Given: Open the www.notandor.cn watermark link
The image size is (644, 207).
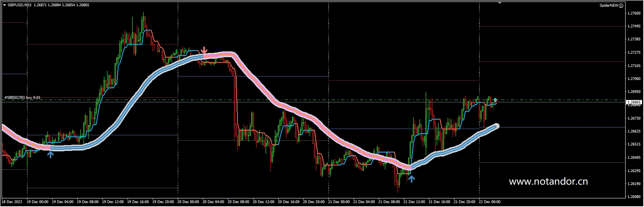Looking at the screenshot, I should point(548,182).
